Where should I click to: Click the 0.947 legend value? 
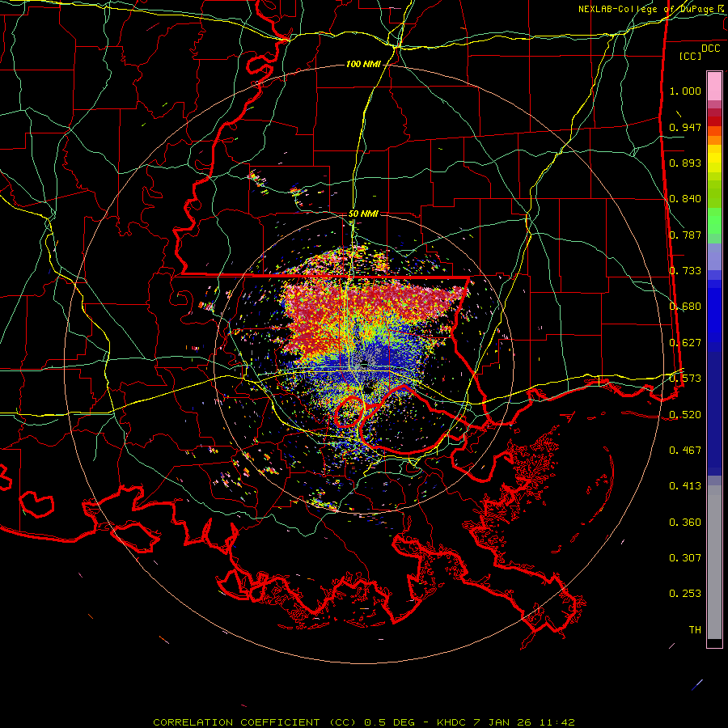(685, 127)
